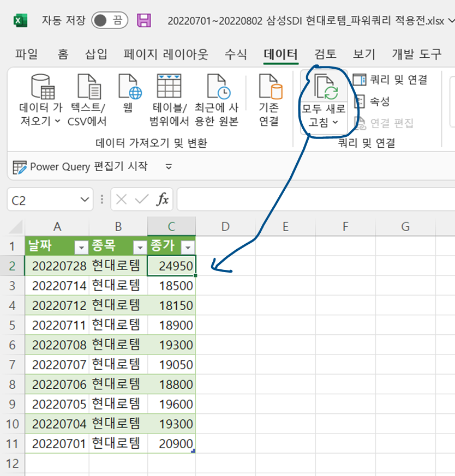The height and width of the screenshot is (476, 455).
Task: Click 기존 연결 button
Action: click(270, 100)
